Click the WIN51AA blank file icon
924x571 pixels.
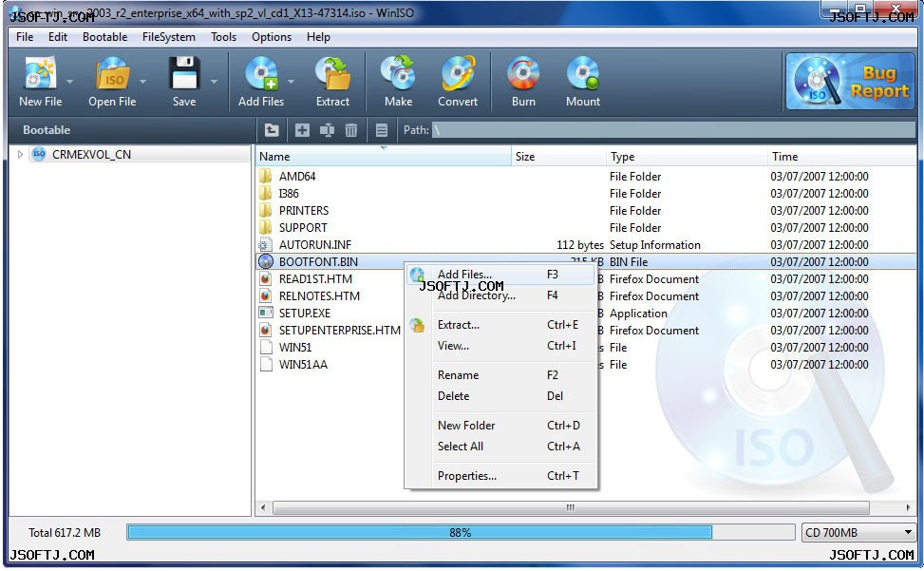pos(266,364)
